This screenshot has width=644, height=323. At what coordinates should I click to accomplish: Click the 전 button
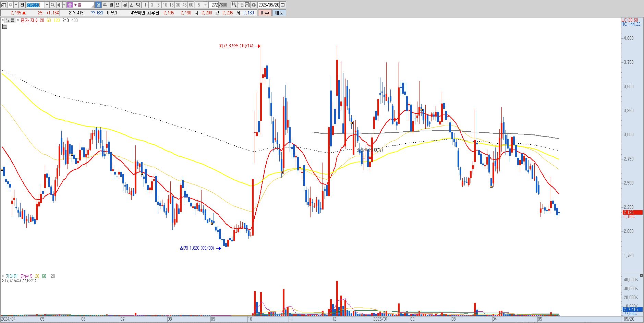pyautogui.click(x=22, y=5)
